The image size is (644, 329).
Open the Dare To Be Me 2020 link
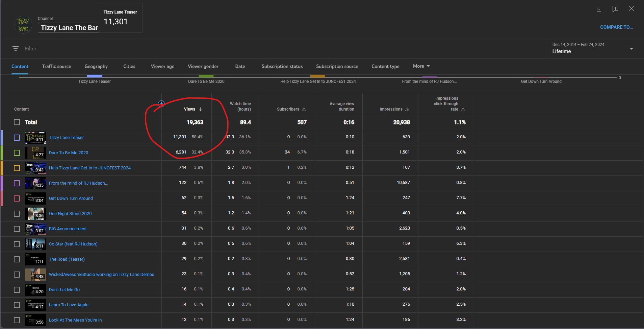[x=69, y=153]
